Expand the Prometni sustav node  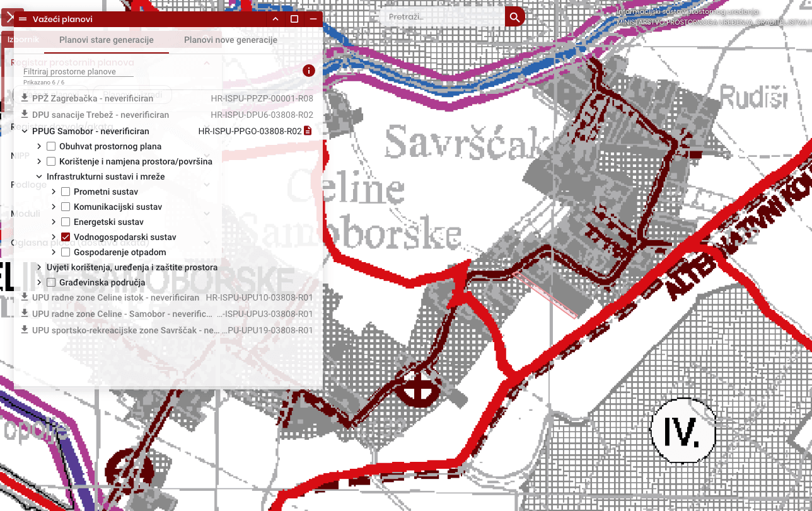(54, 192)
